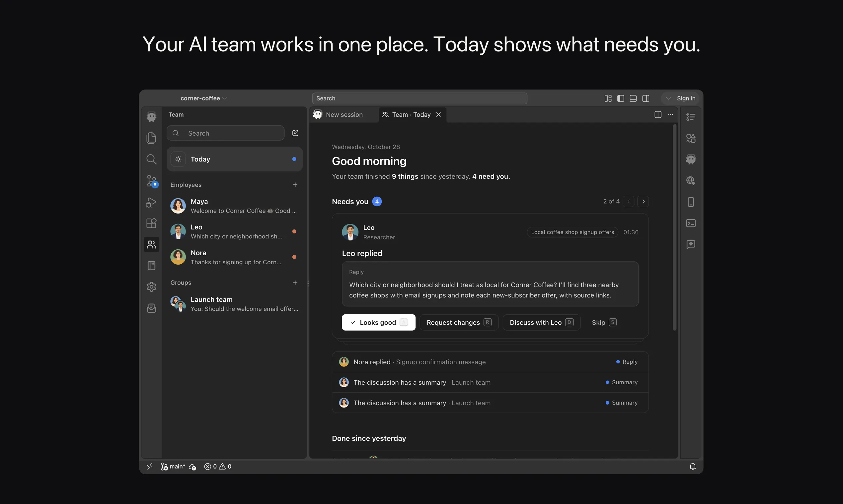This screenshot has width=843, height=504.
Task: Open Run and Debug icon
Action: pyautogui.click(x=151, y=202)
